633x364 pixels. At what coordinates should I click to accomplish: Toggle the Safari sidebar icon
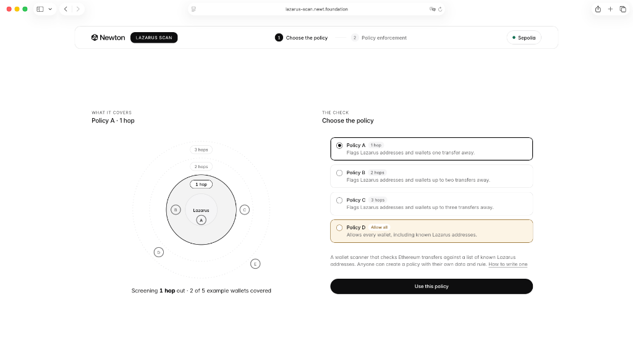coord(40,9)
